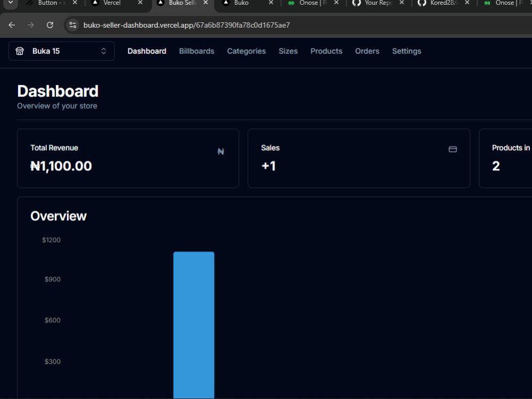Close the first Onose tab

coord(336,2)
